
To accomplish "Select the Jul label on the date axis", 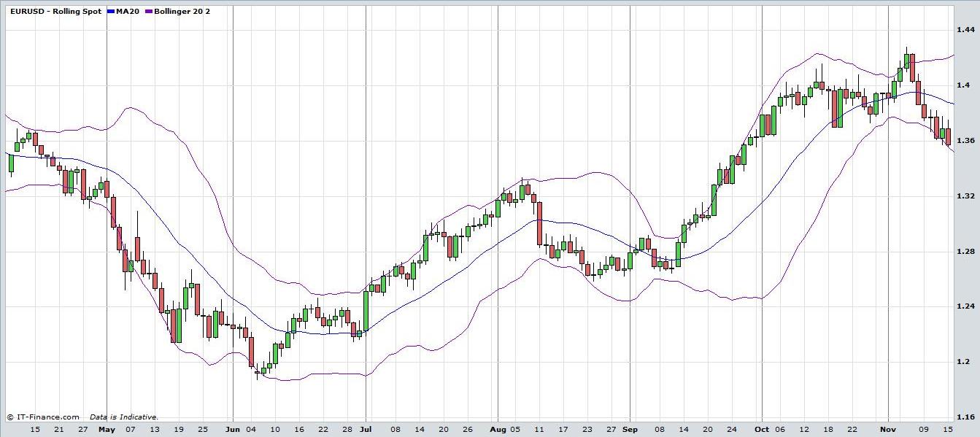I will click(366, 430).
